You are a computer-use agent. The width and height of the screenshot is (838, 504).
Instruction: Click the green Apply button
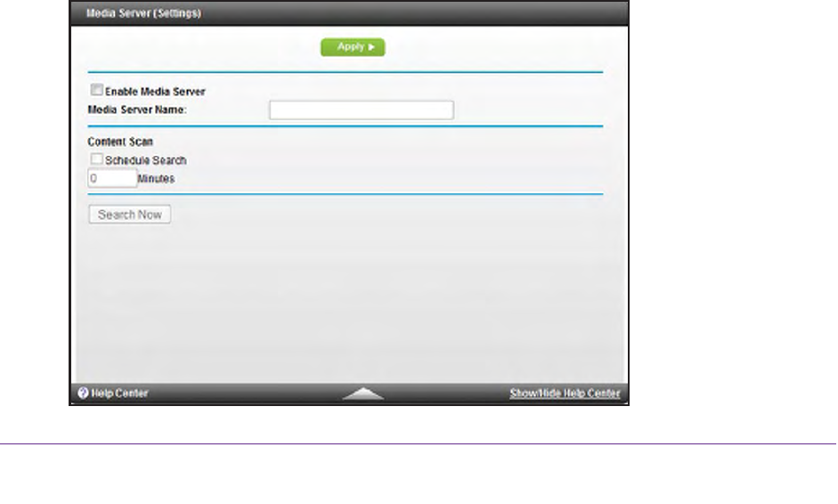click(x=353, y=47)
